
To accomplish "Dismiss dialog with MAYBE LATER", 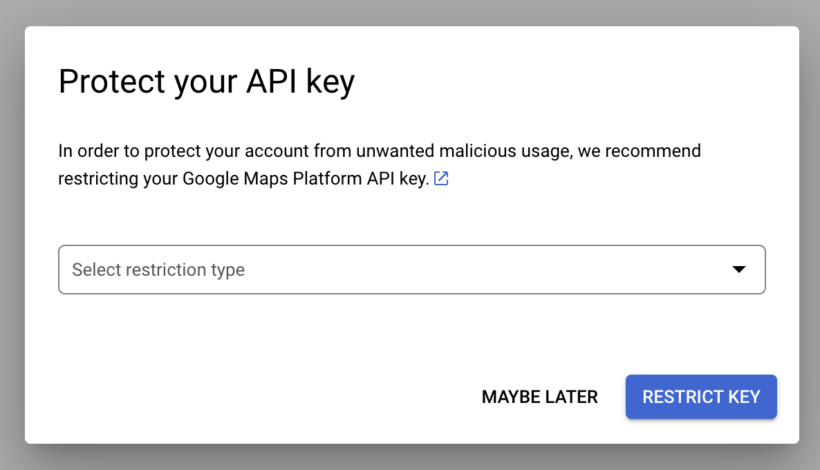I will (x=540, y=397).
